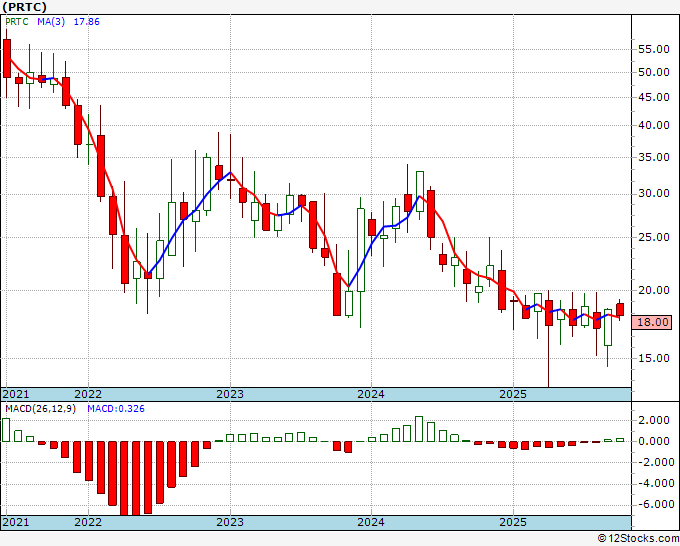Image resolution: width=680 pixels, height=546 pixels.
Task: Click the 17.86 moving average value
Action: click(86, 22)
